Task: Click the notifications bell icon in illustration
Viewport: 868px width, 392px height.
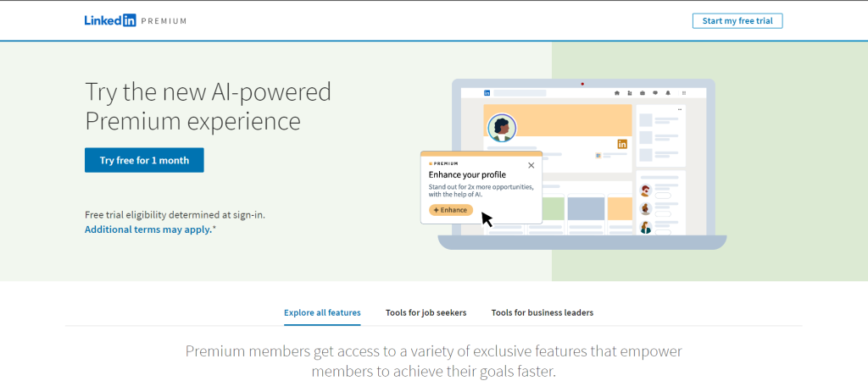Action: 668,92
